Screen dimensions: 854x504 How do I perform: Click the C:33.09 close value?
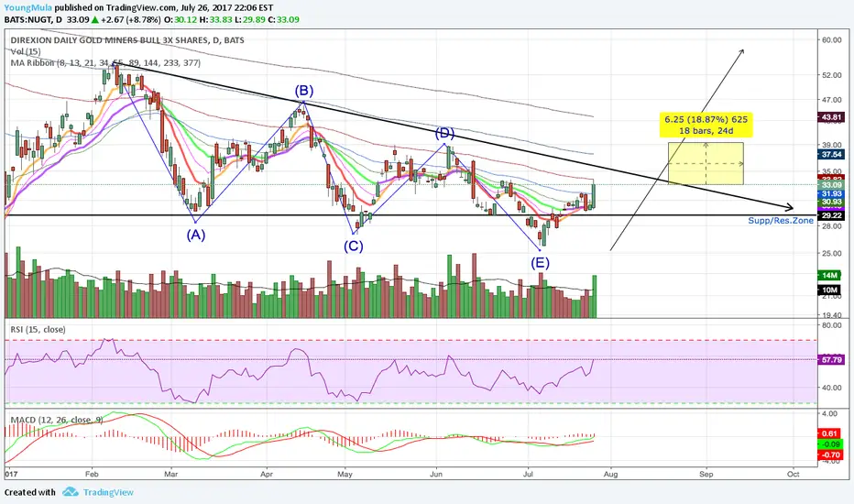284,19
